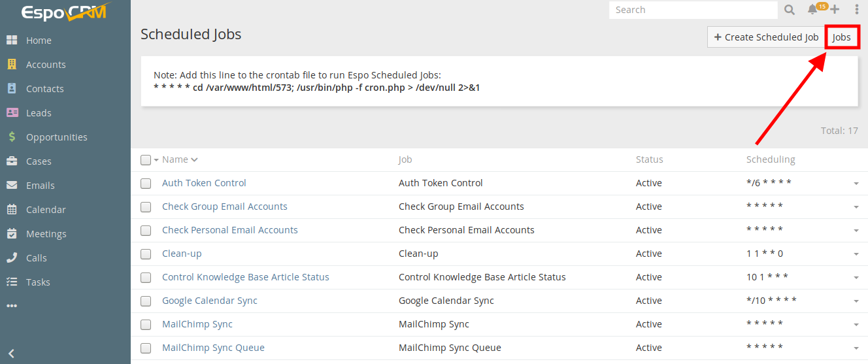
Task: Click into the global Search field
Action: tap(693, 10)
